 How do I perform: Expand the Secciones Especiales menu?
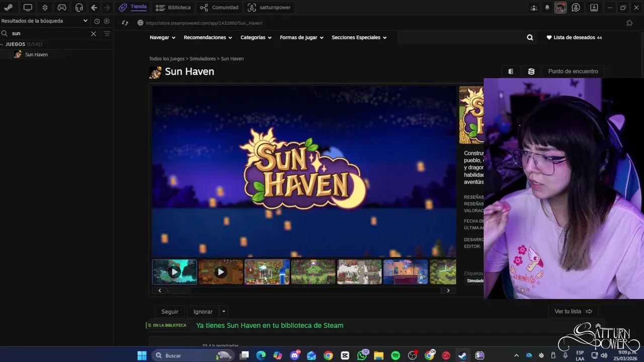[x=359, y=37]
